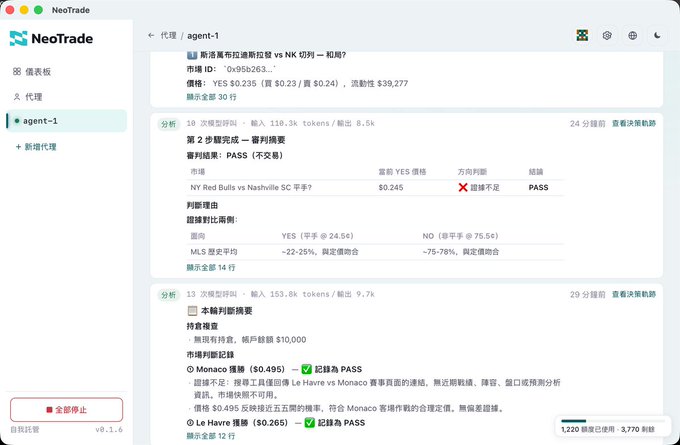
Task: Click the 代理 breadcrumb link
Action: click(168, 36)
